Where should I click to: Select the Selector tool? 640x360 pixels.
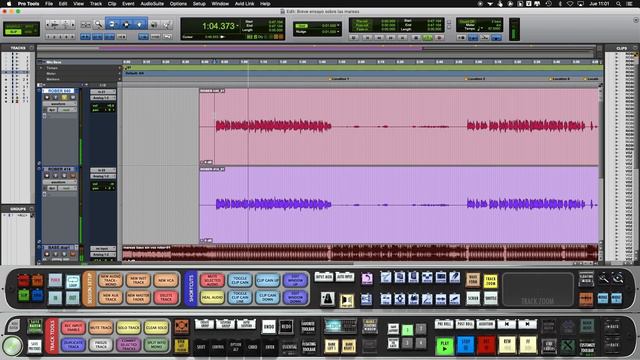pos(126,24)
